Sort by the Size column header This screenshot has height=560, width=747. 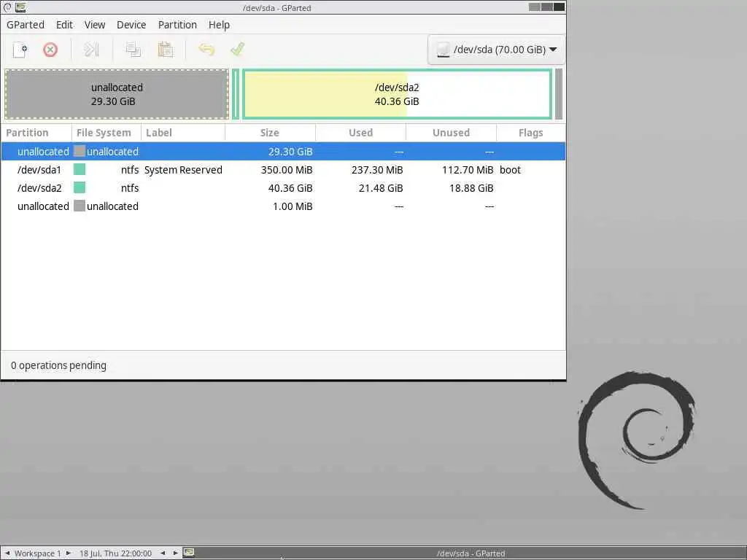point(270,133)
